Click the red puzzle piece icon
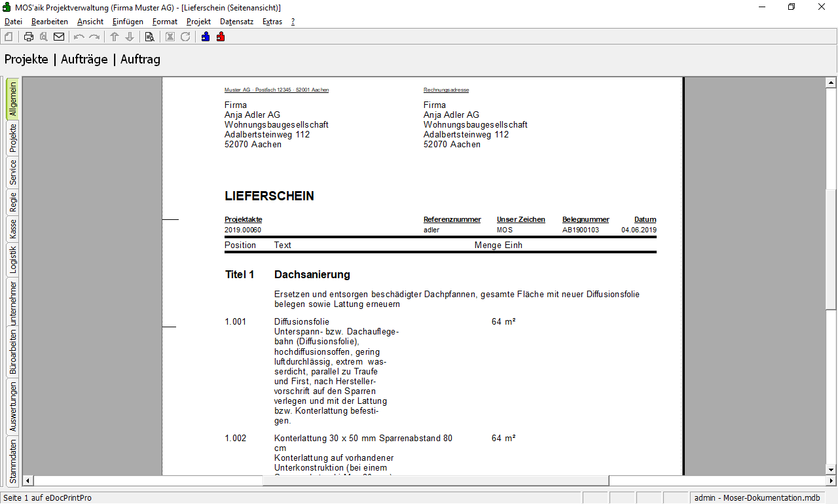The image size is (838, 504). click(x=221, y=37)
